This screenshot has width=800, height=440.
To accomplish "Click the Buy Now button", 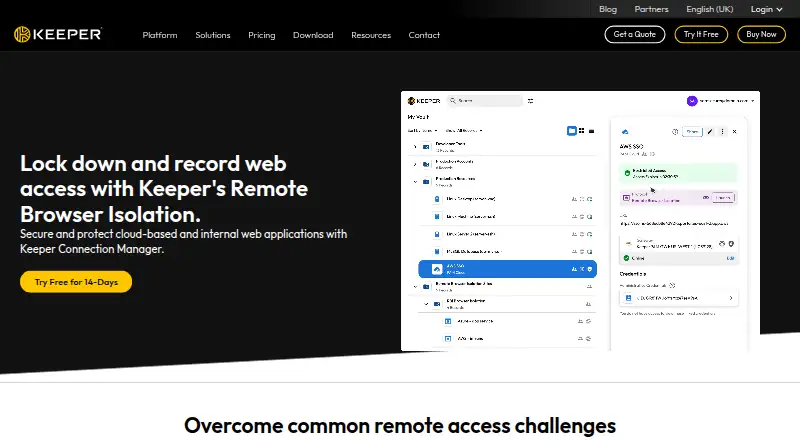I will [761, 34].
